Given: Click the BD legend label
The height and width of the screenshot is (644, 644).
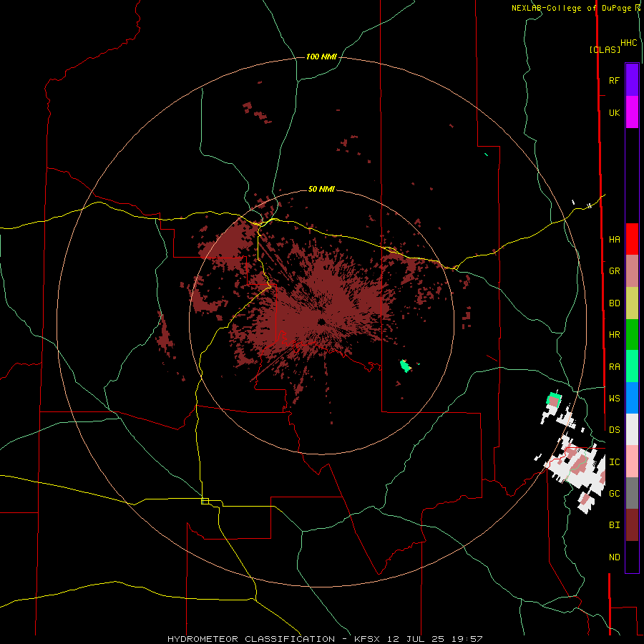Looking at the screenshot, I should tap(614, 303).
